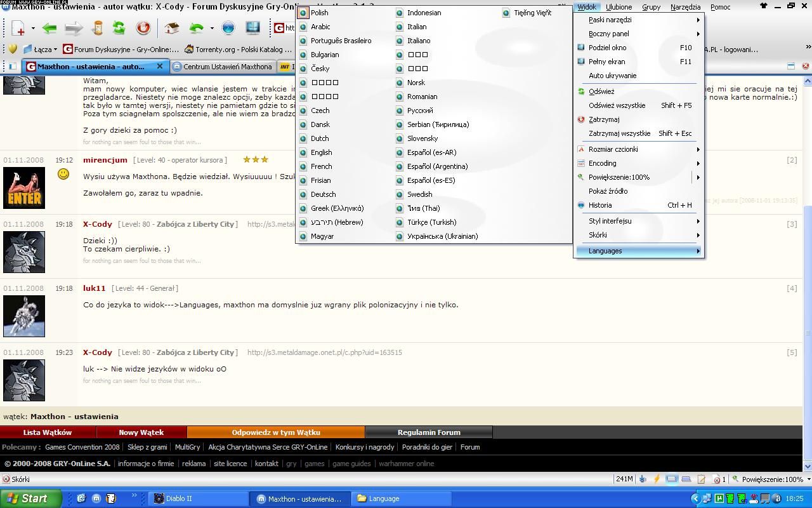Click the Nowy Wątek button
Screen dimensions: 812x508
coord(141,432)
